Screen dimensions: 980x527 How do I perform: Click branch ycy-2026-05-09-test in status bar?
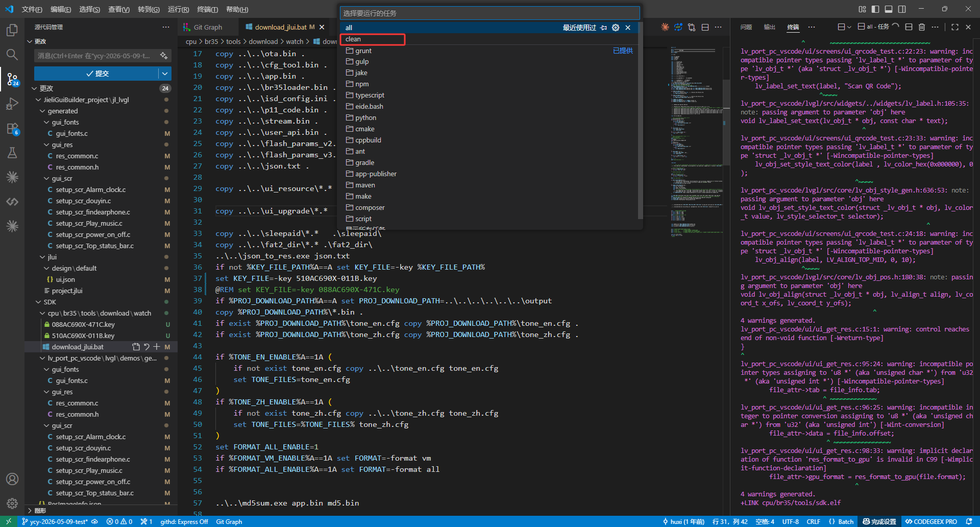tap(55, 521)
